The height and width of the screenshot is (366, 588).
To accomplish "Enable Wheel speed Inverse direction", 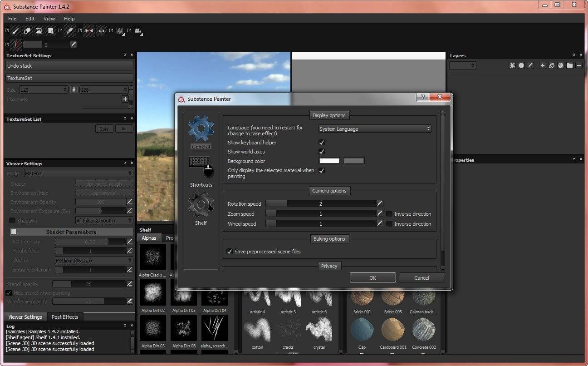I will point(389,224).
